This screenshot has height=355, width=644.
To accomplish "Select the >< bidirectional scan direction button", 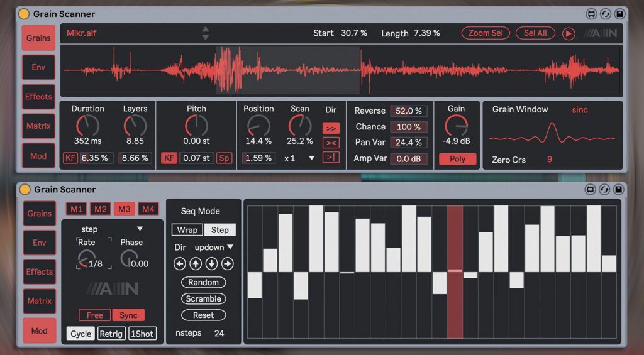I will tap(331, 143).
